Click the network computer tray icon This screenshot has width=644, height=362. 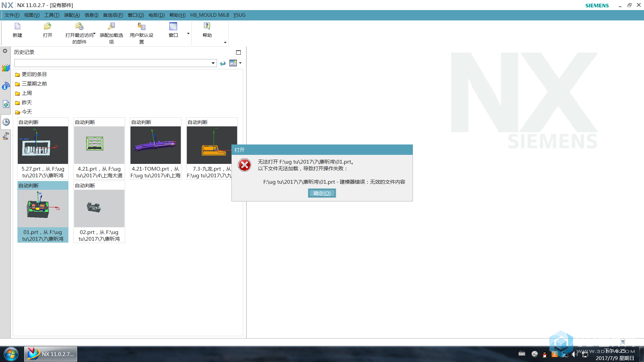point(585,354)
